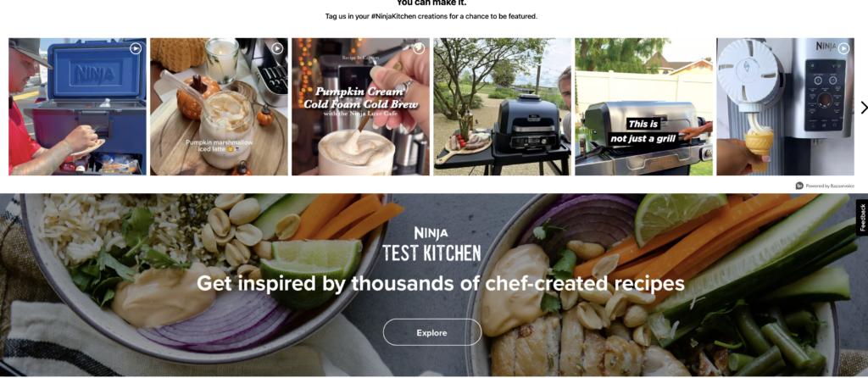Open the soft serve ice cream cone post
Screen dimensions: 868x378
coord(786,107)
